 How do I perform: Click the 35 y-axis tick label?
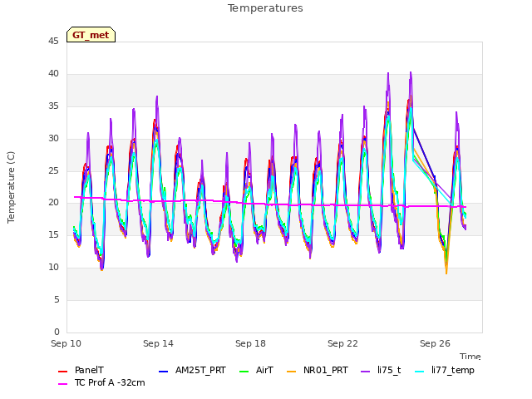[53, 106]
